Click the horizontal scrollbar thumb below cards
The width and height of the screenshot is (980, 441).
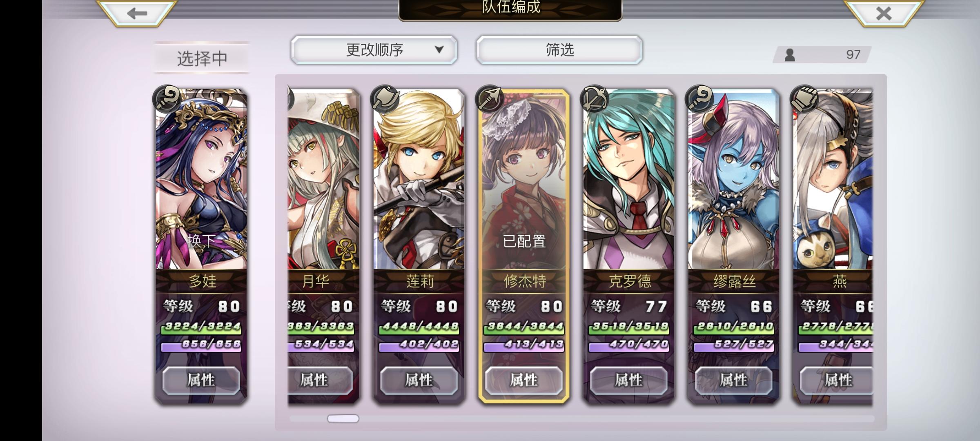(x=343, y=419)
